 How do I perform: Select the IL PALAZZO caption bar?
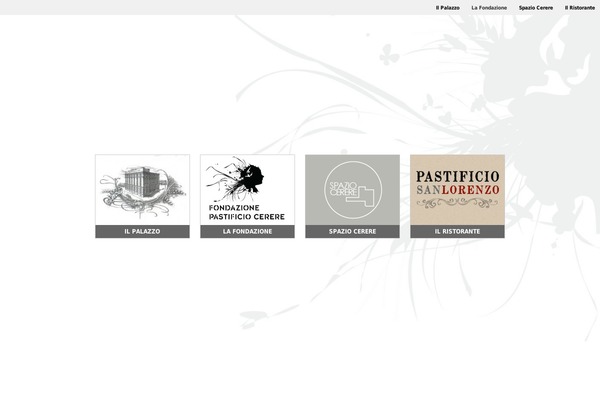(142, 232)
